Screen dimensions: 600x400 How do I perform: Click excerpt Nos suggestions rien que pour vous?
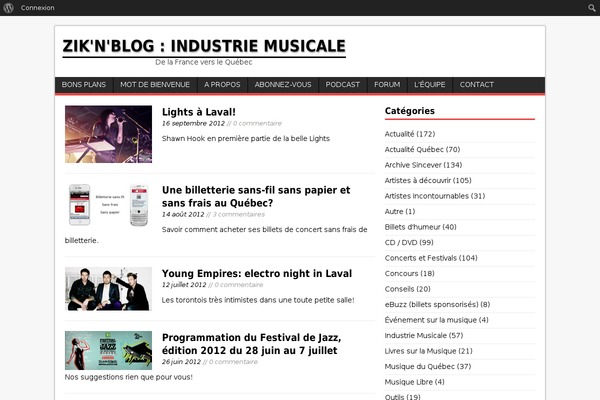pyautogui.click(x=129, y=377)
